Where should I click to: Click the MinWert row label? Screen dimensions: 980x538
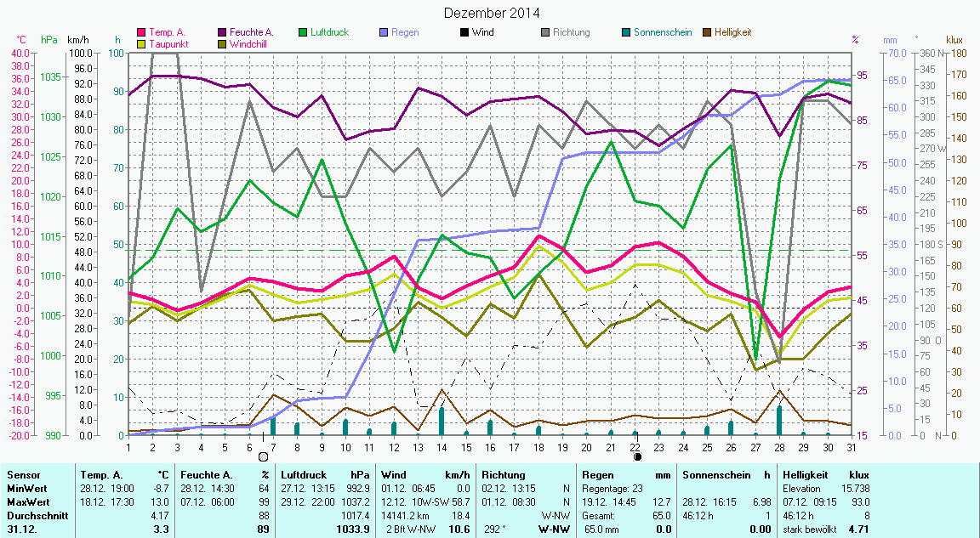pos(26,489)
